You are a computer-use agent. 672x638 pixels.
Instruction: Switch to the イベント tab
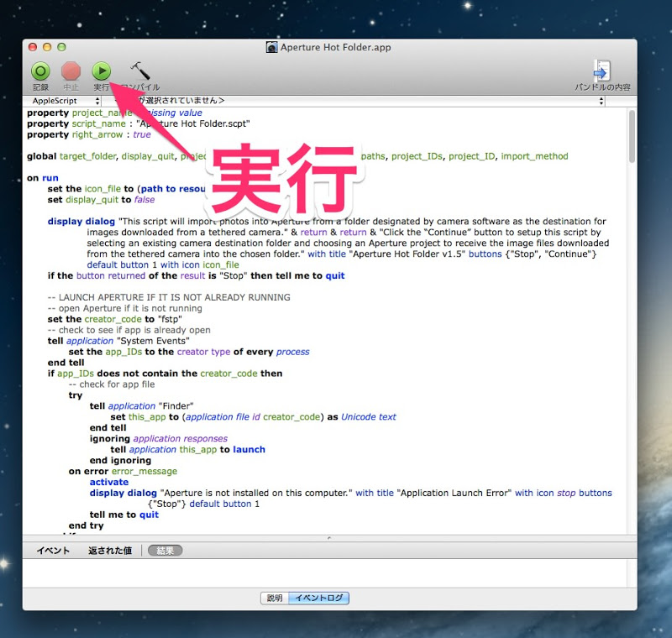pyautogui.click(x=53, y=551)
